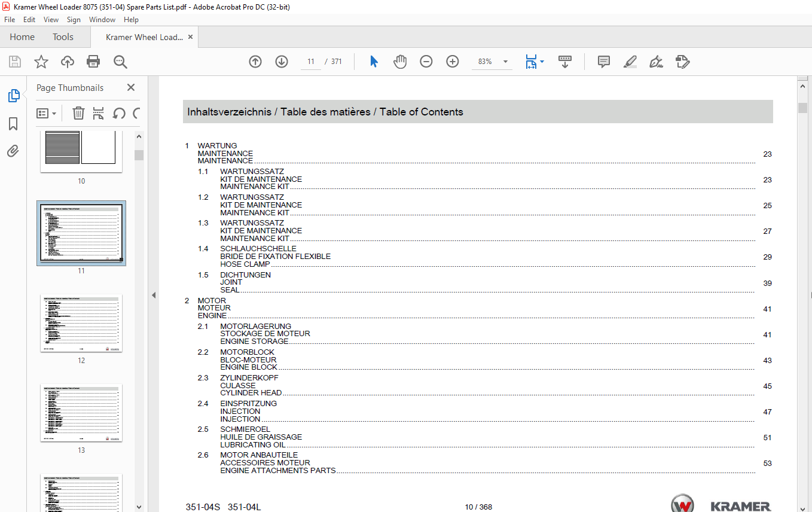The height and width of the screenshot is (512, 812).
Task: Select page 13 thumbnail
Action: click(x=81, y=413)
